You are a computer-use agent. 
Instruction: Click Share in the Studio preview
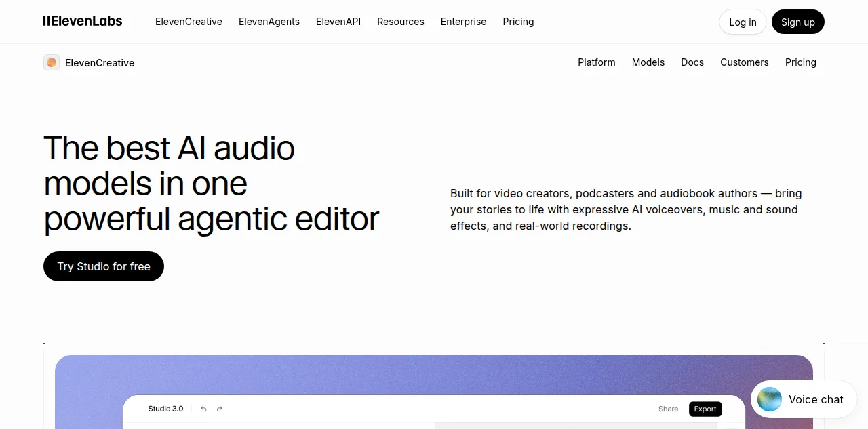(669, 409)
